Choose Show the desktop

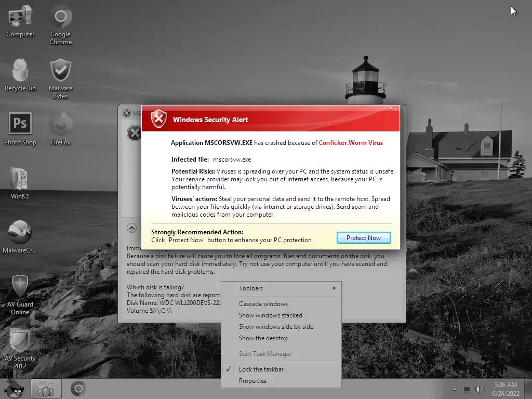(x=281, y=338)
